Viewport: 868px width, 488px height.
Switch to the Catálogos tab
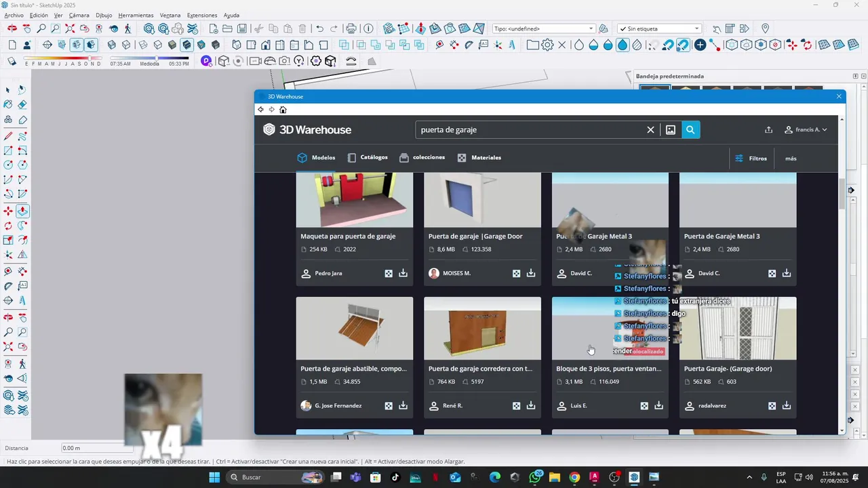pos(368,157)
